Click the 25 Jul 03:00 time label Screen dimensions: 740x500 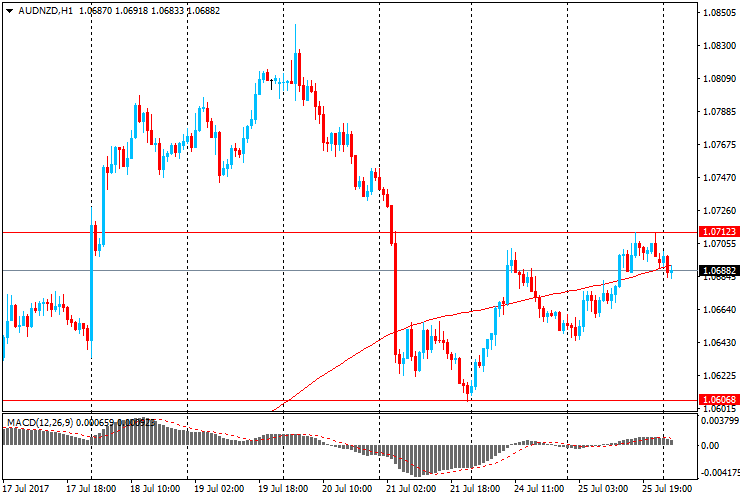pyautogui.click(x=603, y=488)
